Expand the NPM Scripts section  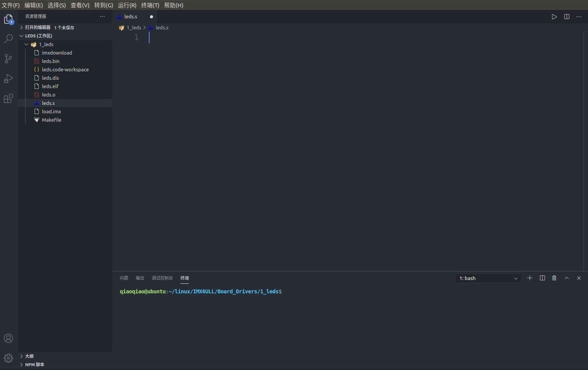[65, 365]
